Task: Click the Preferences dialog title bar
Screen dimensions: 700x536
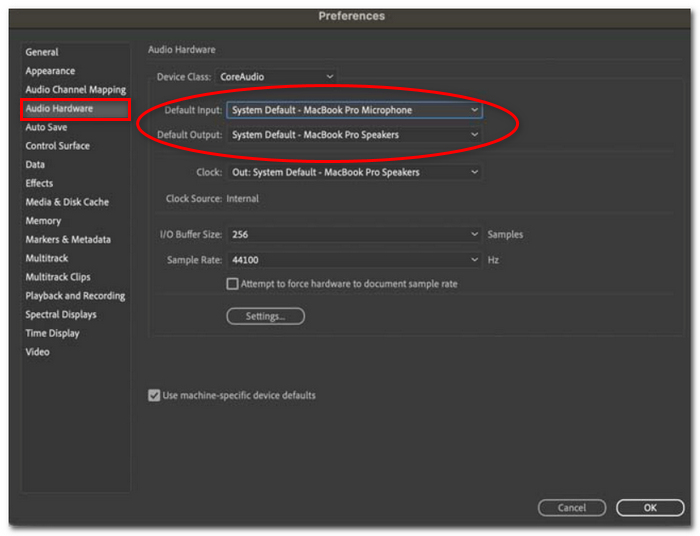Action: [350, 17]
